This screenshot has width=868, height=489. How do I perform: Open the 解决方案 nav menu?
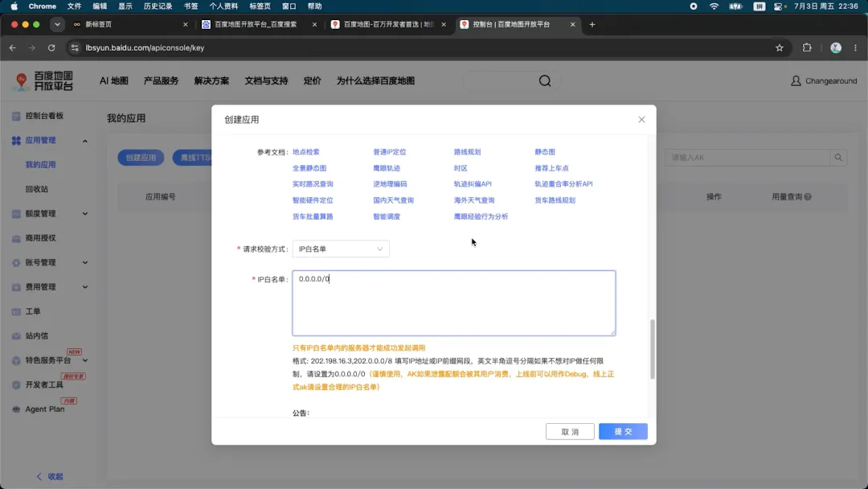(211, 81)
